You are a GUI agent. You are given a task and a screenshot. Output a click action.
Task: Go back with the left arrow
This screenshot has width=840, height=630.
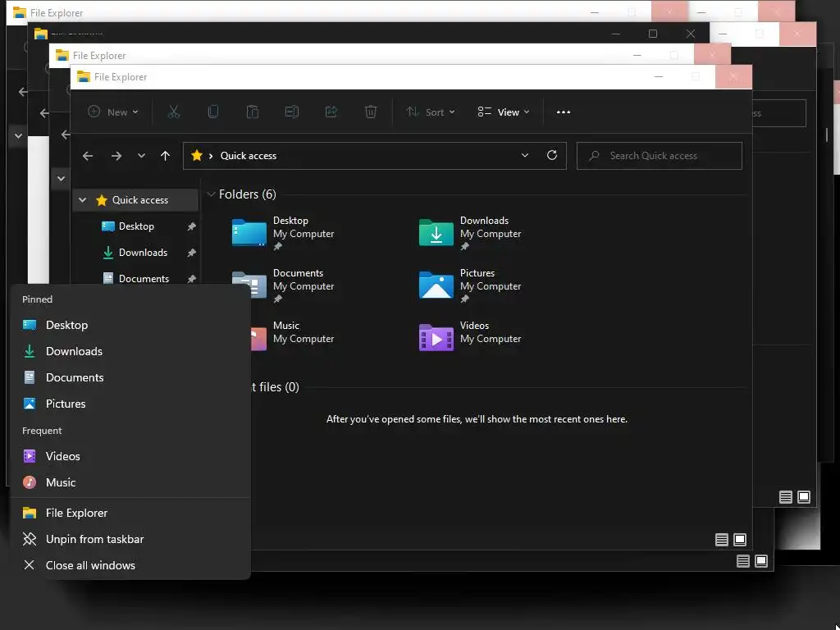tap(88, 156)
